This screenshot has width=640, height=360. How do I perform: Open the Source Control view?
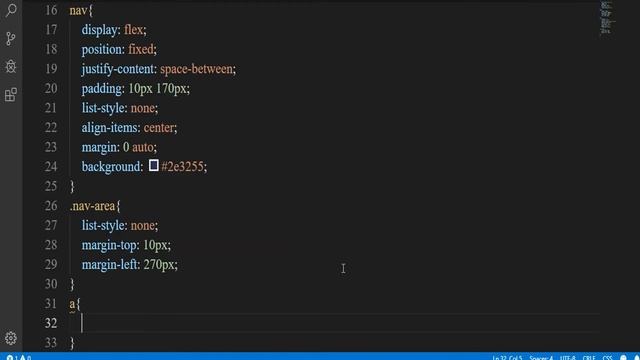click(11, 39)
